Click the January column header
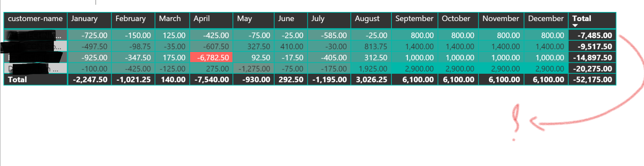644x166 pixels. point(84,19)
